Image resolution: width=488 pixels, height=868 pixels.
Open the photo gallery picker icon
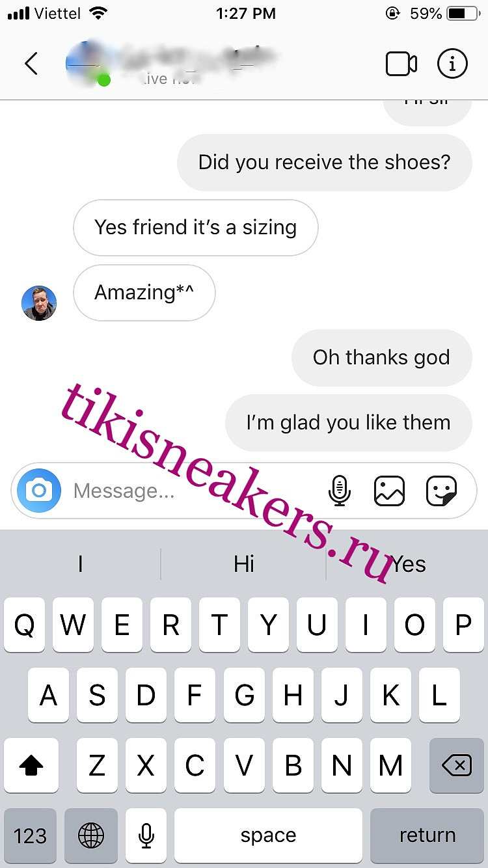(389, 491)
